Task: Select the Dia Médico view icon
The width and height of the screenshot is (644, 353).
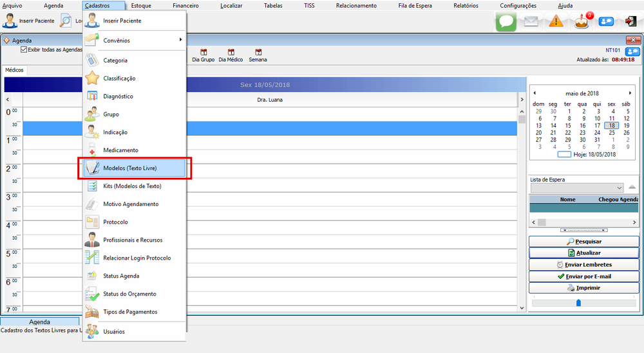Action: [x=231, y=55]
